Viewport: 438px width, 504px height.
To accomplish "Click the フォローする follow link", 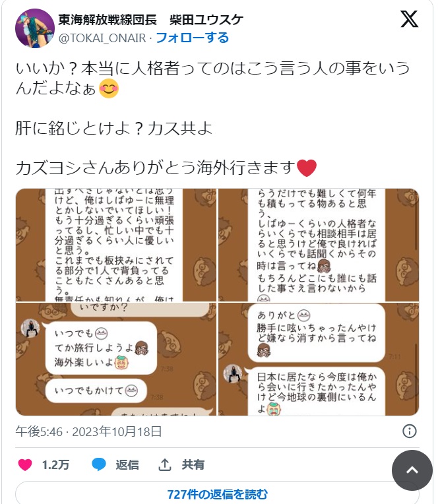I will click(192, 38).
